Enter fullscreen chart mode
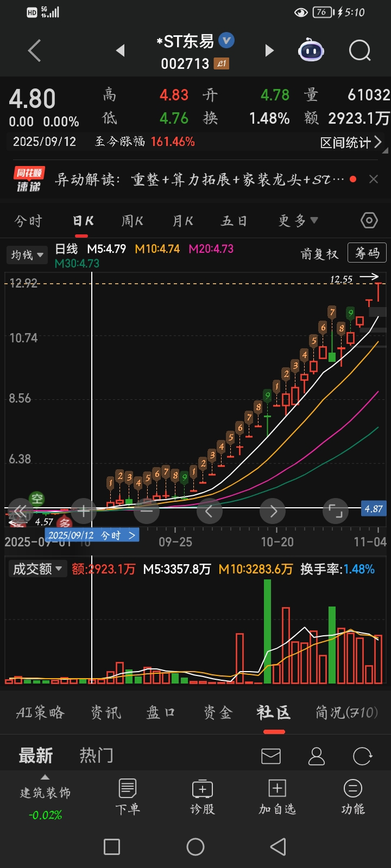The width and height of the screenshot is (391, 868). click(335, 510)
